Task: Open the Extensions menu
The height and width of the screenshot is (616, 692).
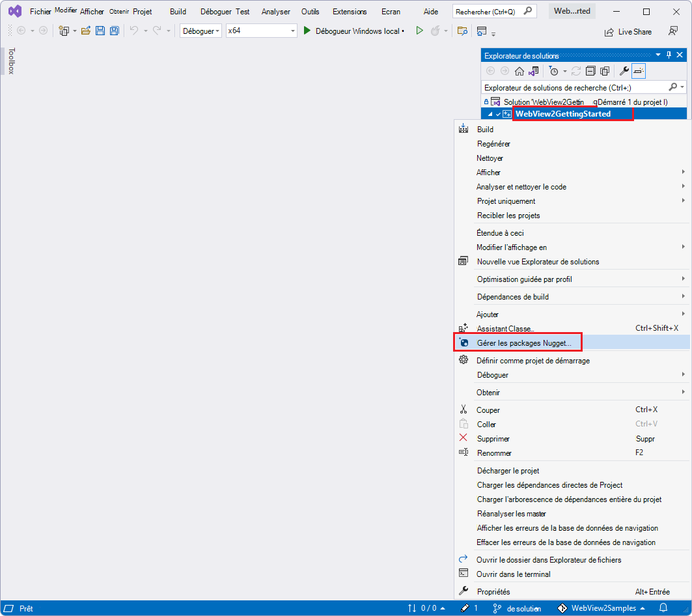Action: pyautogui.click(x=349, y=11)
